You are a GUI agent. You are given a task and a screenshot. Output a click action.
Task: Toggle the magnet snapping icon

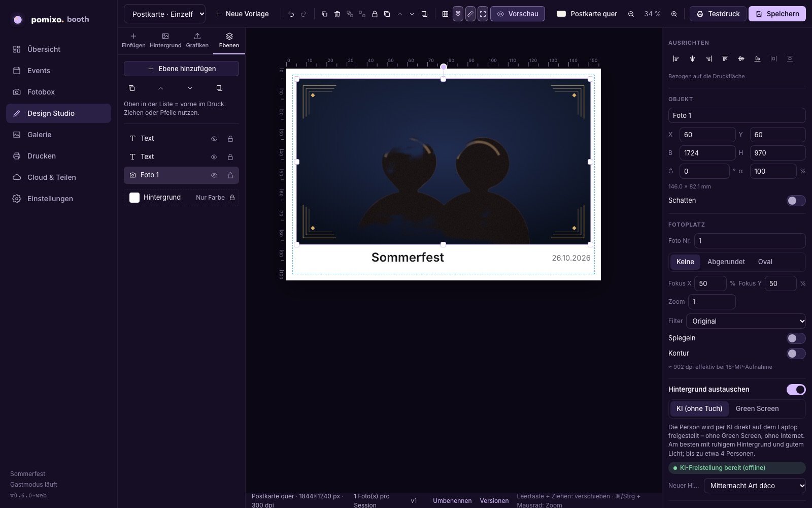458,14
